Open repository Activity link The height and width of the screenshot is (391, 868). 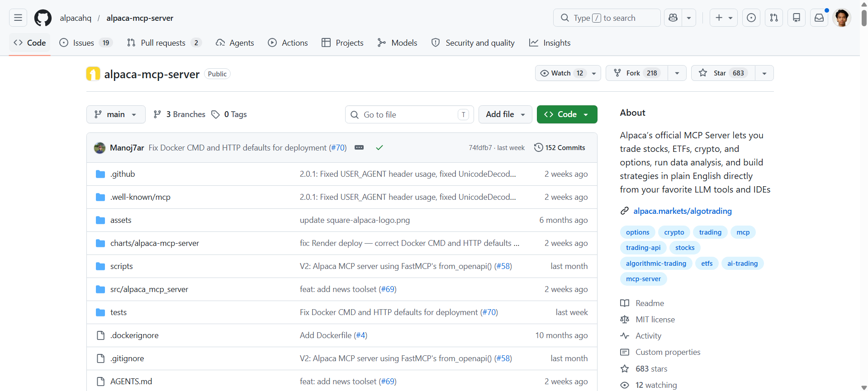point(648,336)
